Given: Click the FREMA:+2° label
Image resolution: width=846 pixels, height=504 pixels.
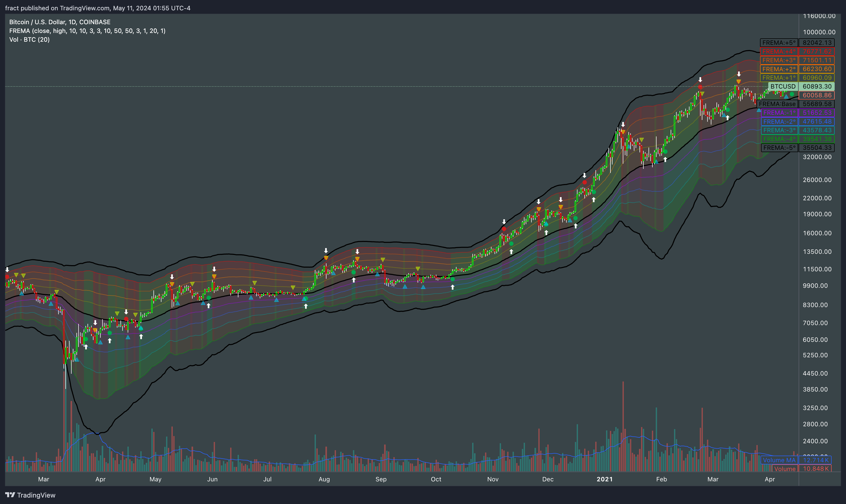Looking at the screenshot, I should 779,69.
